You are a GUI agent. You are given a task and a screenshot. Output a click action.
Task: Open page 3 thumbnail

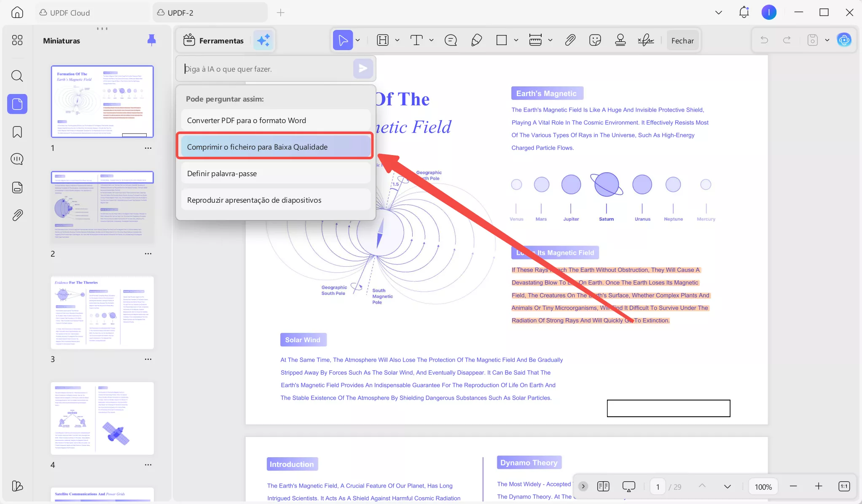tap(102, 313)
